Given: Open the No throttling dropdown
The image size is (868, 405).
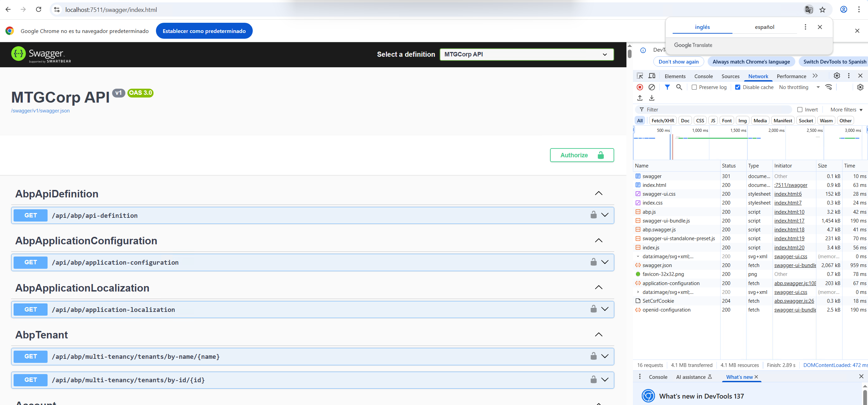Looking at the screenshot, I should (798, 87).
